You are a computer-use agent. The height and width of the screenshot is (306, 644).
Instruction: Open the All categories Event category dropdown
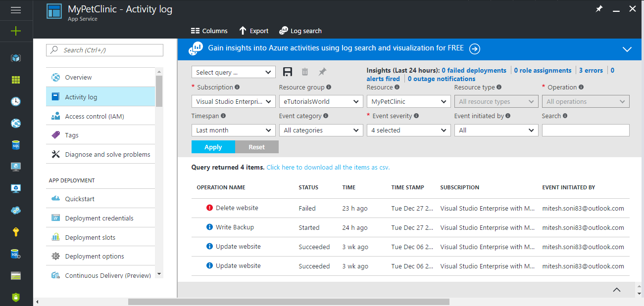click(321, 130)
